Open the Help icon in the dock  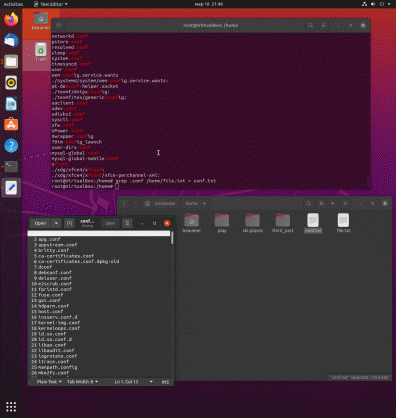pyautogui.click(x=11, y=146)
